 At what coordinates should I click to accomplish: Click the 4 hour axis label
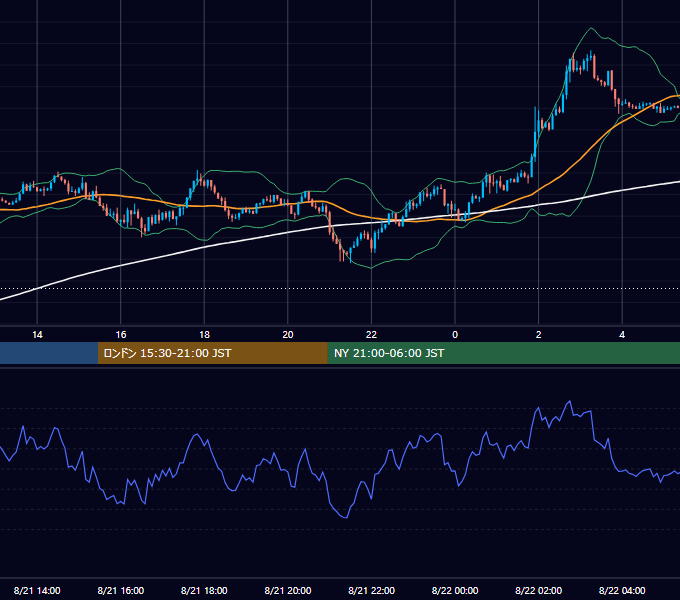click(x=622, y=335)
